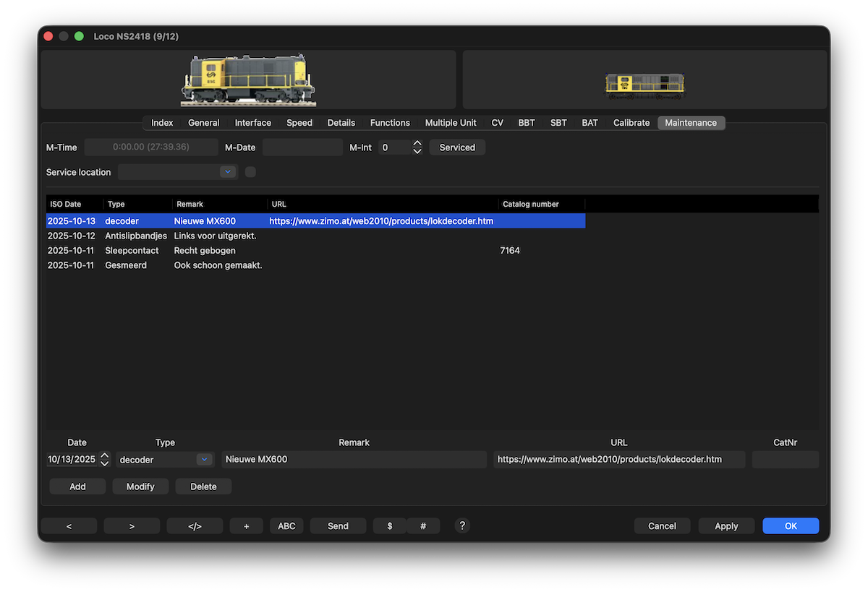Toggle the checkbox beside Service location

point(250,172)
